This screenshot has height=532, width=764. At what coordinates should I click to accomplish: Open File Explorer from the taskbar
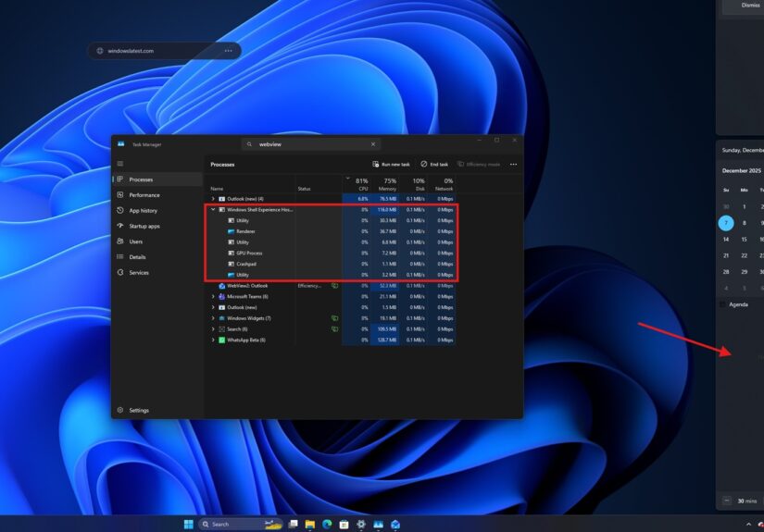point(310,525)
